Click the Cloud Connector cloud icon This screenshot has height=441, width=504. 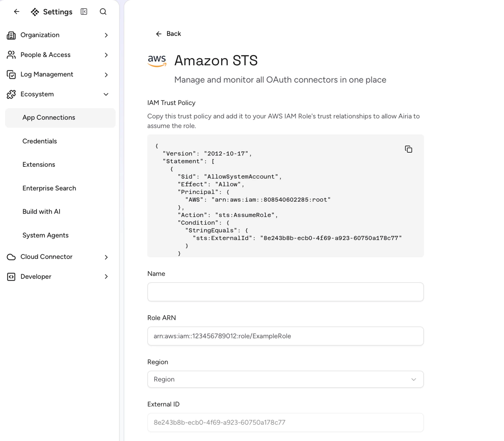pos(11,257)
